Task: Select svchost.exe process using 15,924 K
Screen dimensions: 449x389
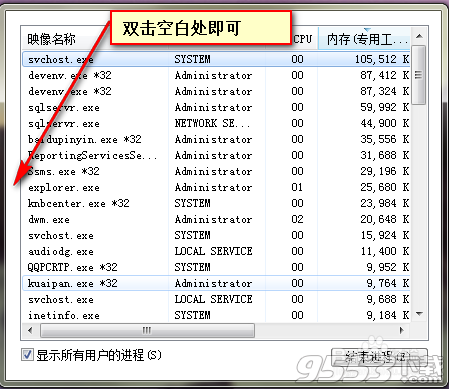Action: [216, 235]
